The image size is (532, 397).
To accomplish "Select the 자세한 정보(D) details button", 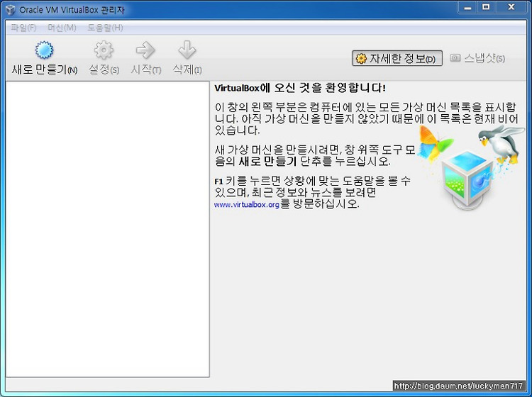I will pos(397,58).
